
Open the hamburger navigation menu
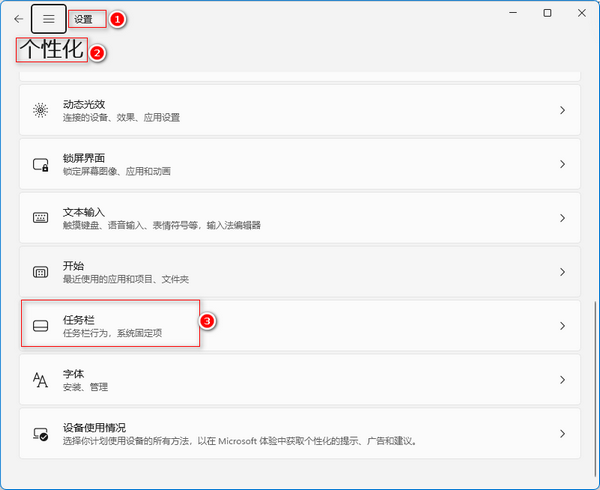point(49,19)
